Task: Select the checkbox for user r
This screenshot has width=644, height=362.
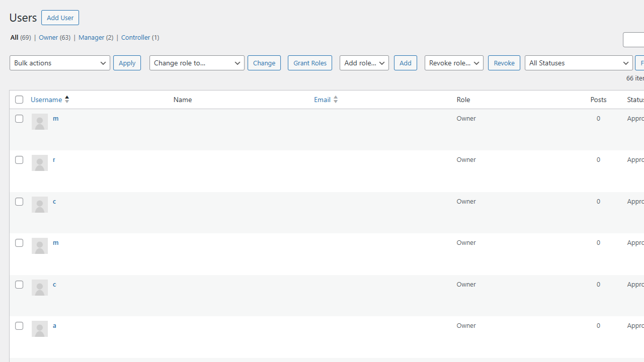Action: (x=19, y=160)
